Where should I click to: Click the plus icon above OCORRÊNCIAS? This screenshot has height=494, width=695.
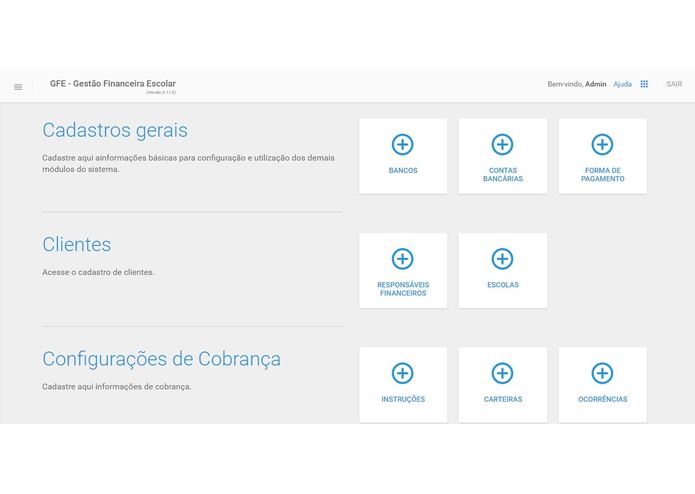coord(602,373)
